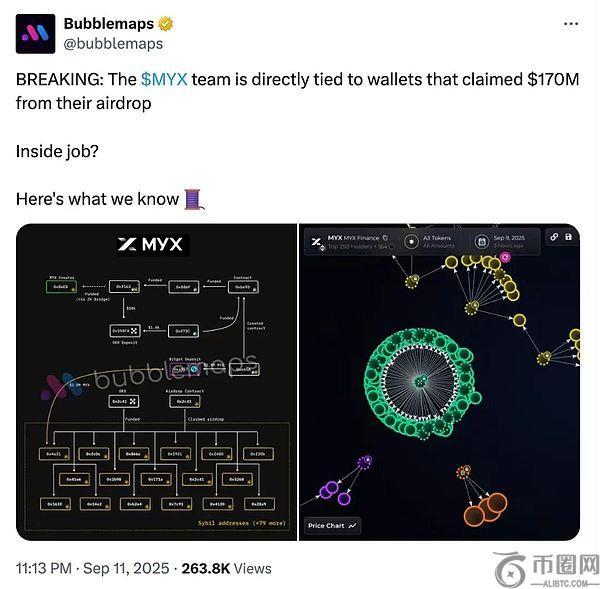Click the MYX logo in bubble map header
Screen dimensions: 600x589
tap(317, 243)
